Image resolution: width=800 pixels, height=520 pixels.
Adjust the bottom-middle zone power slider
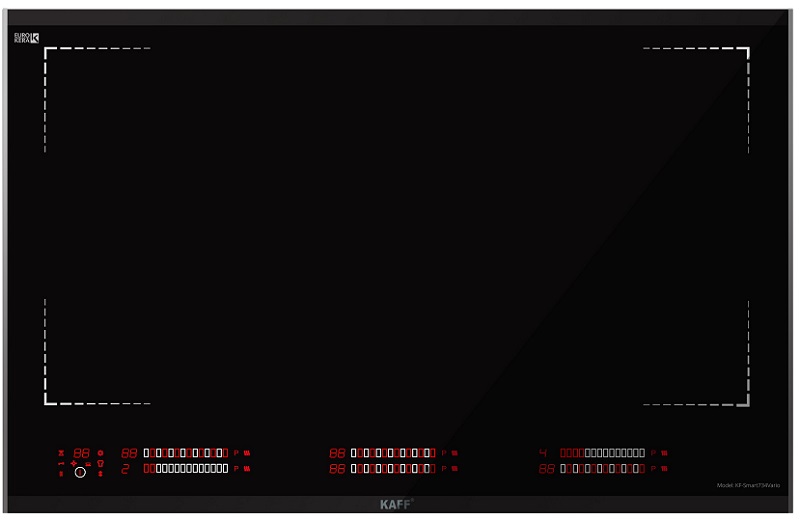point(393,468)
